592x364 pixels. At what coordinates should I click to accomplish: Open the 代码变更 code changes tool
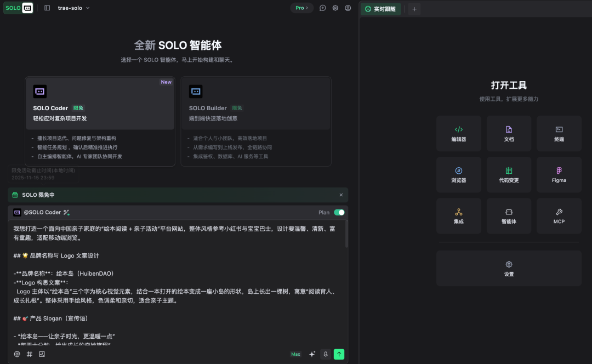509,175
